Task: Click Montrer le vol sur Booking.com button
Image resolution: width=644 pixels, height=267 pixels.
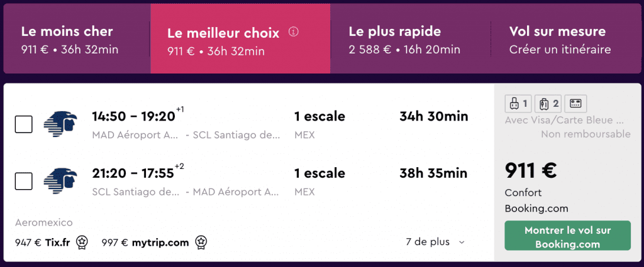Action: tap(567, 236)
